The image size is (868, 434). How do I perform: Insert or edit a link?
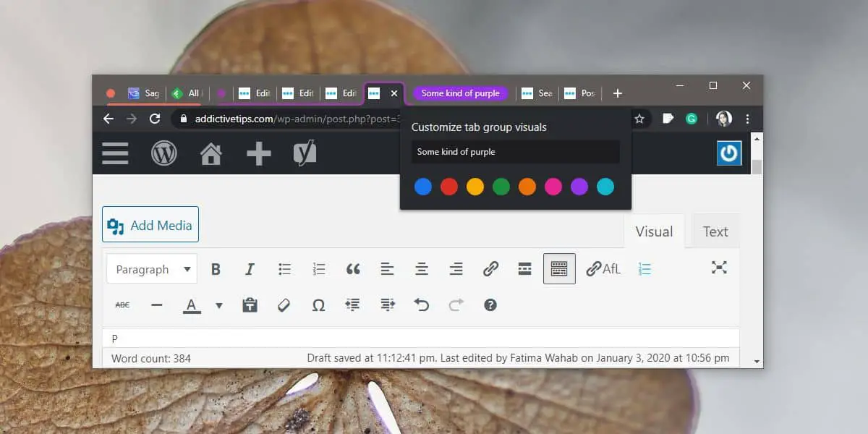pyautogui.click(x=490, y=269)
